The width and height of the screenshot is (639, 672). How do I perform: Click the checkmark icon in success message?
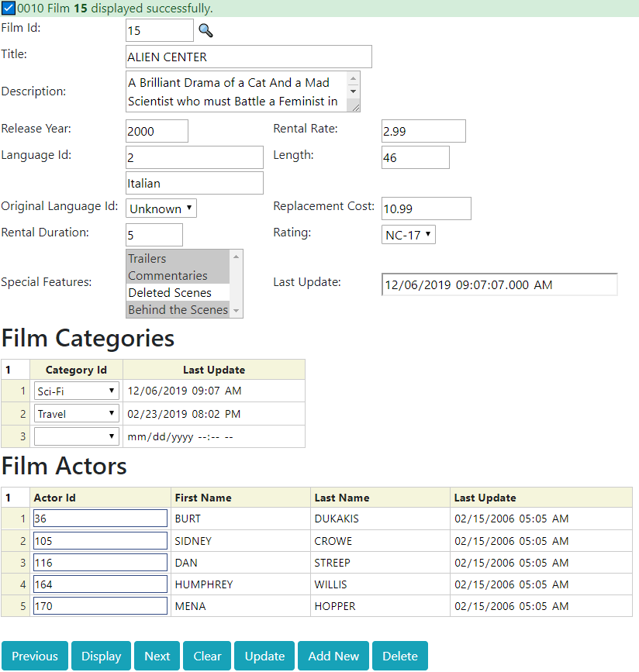click(9, 8)
